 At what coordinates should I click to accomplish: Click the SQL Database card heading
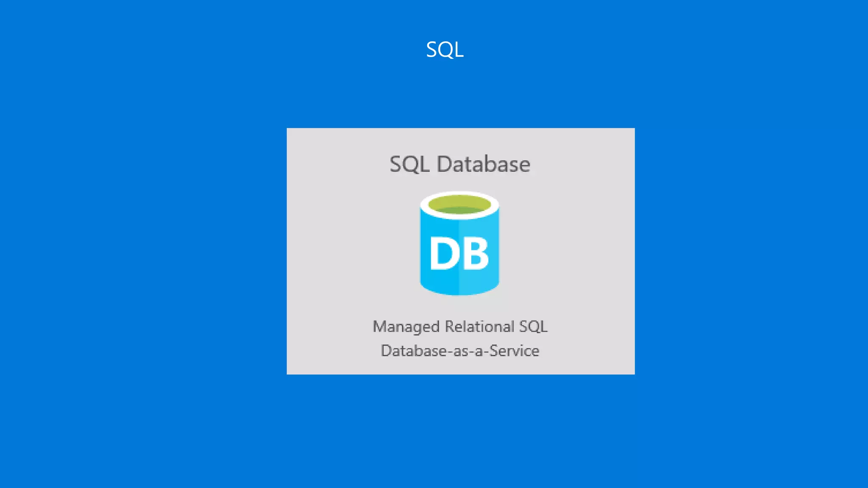tap(460, 164)
